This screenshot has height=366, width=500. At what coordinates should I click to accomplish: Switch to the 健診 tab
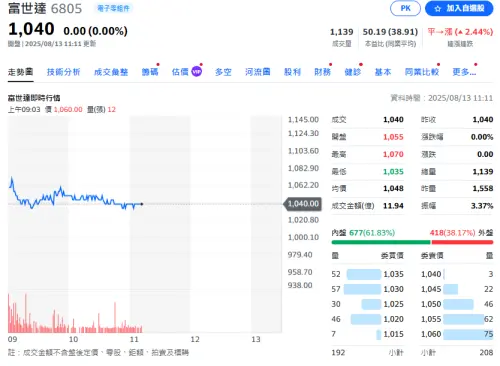[x=353, y=72]
